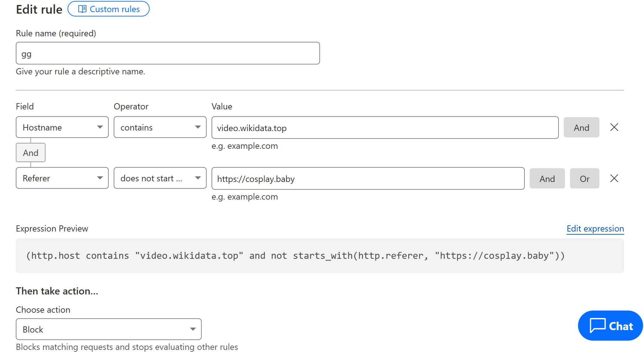The width and height of the screenshot is (644, 362).
Task: Click the book icon in Custom rules
Action: [82, 9]
